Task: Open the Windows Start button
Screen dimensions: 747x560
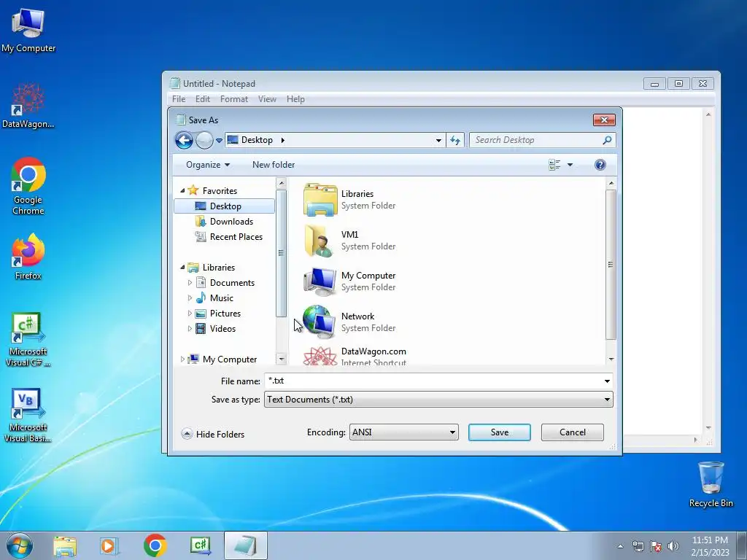Action: click(20, 545)
